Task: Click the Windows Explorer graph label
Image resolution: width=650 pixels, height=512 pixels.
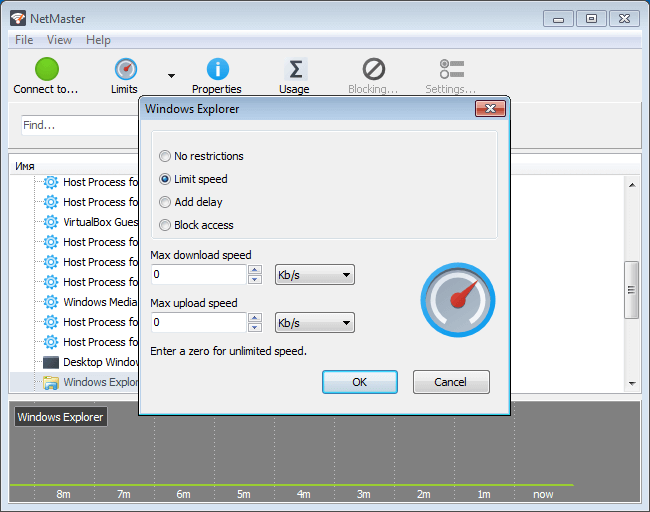Action: tap(61, 417)
